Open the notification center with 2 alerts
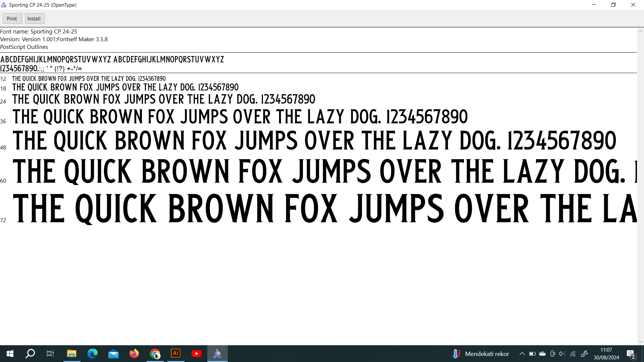This screenshot has height=362, width=644. (631, 354)
